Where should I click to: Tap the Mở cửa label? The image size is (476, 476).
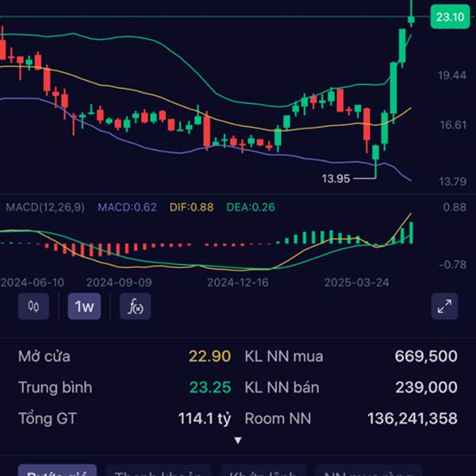pyautogui.click(x=44, y=356)
